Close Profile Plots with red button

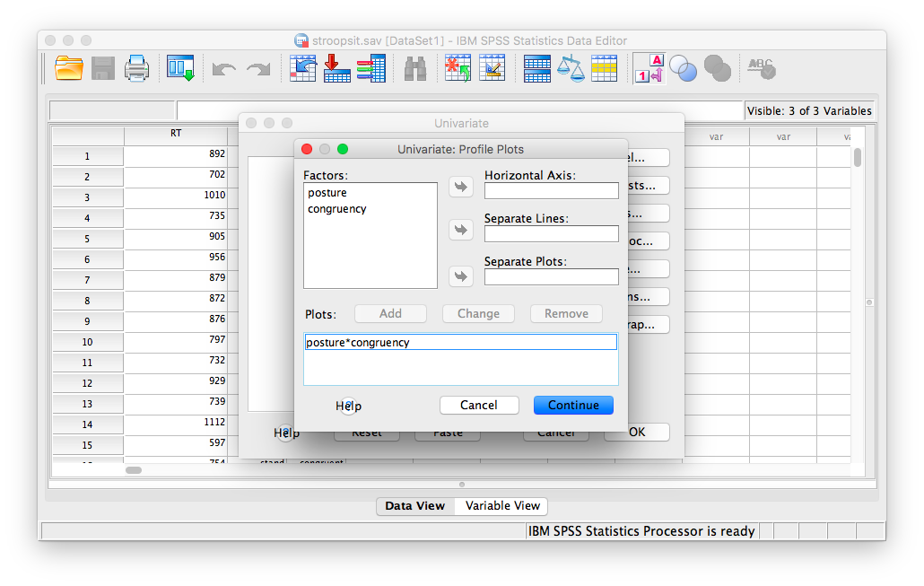(x=307, y=149)
